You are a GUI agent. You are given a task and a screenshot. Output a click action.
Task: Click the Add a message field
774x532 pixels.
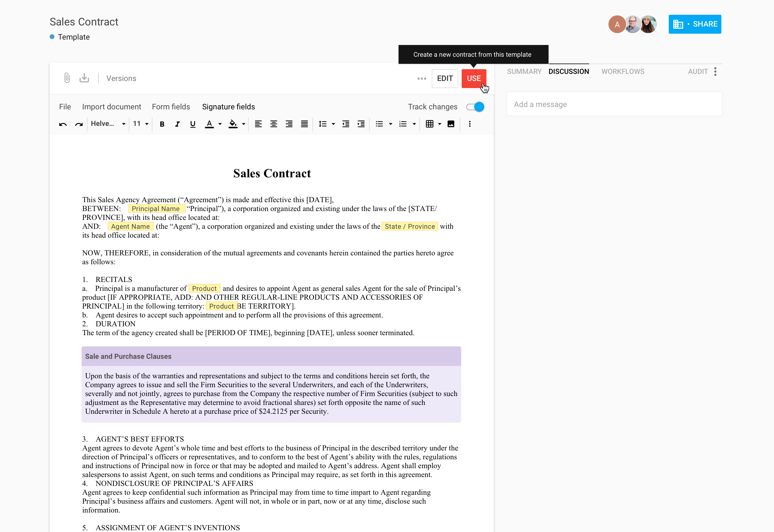pos(614,104)
